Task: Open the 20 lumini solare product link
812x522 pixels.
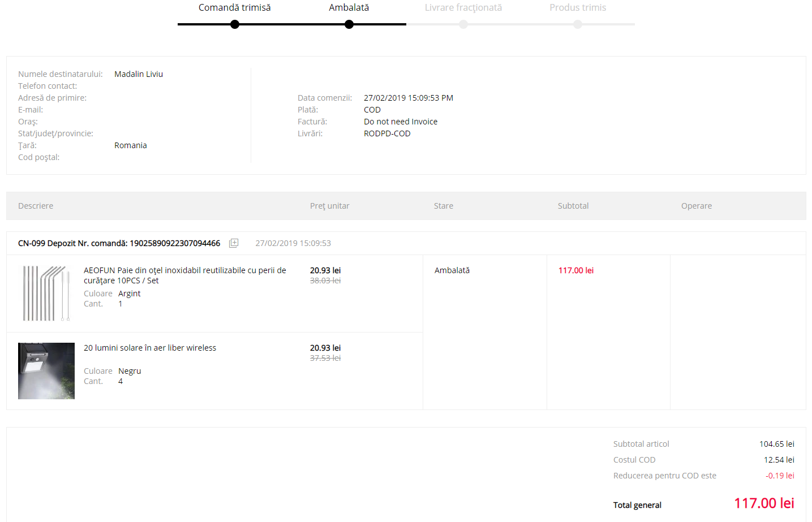Action: [150, 348]
